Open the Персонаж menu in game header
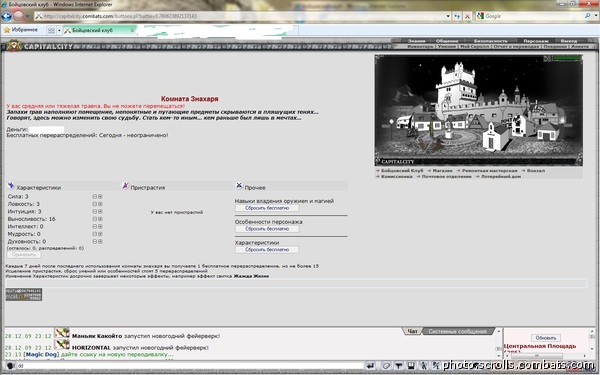Image resolution: width=600 pixels, height=375 pixels. click(x=536, y=41)
